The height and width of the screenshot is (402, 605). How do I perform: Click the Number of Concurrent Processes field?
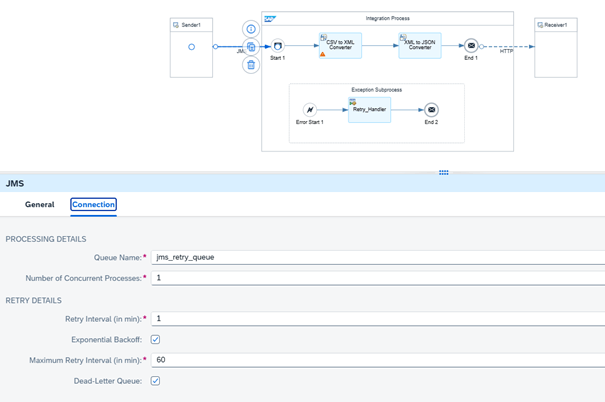point(375,278)
